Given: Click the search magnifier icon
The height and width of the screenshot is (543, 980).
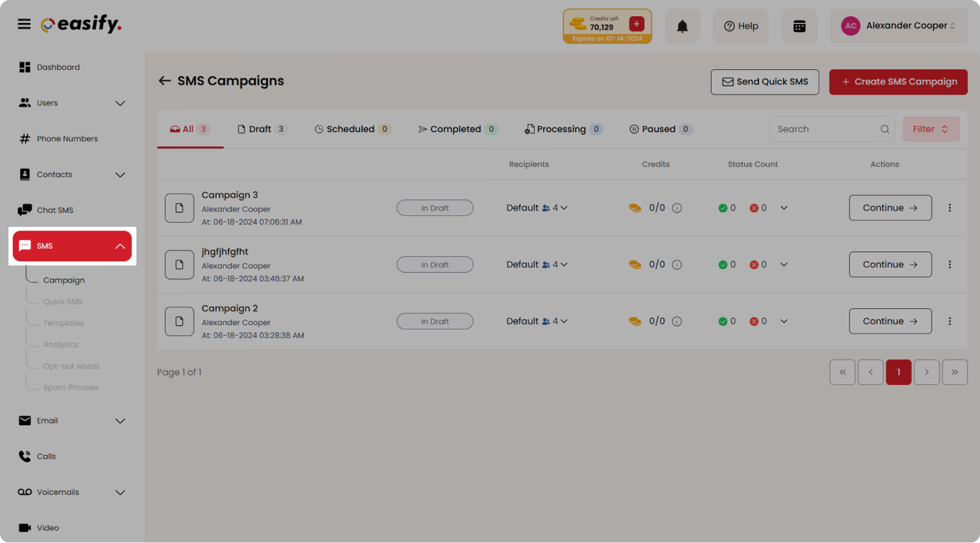Looking at the screenshot, I should pyautogui.click(x=884, y=129).
